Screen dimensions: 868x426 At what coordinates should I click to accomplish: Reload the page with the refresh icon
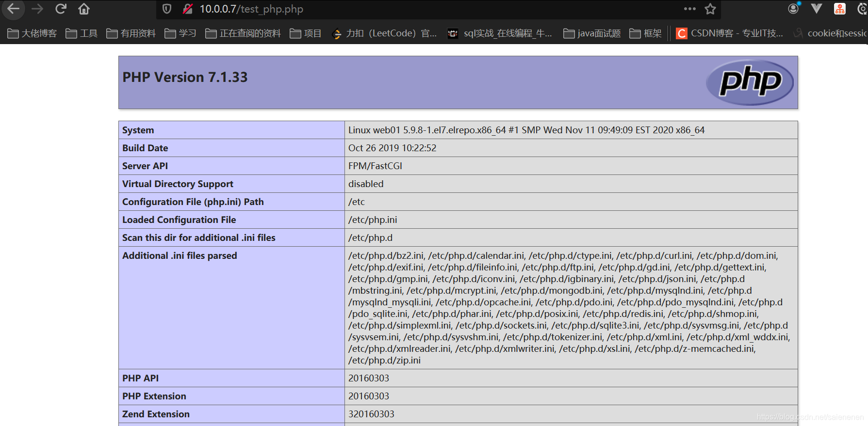click(61, 9)
